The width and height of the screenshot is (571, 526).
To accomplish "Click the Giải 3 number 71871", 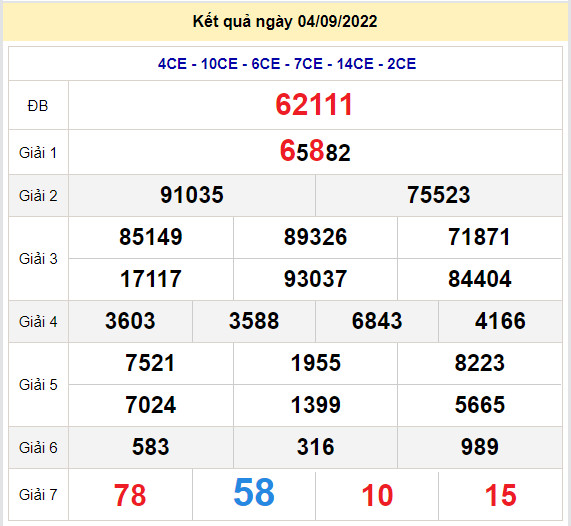I will tap(480, 237).
